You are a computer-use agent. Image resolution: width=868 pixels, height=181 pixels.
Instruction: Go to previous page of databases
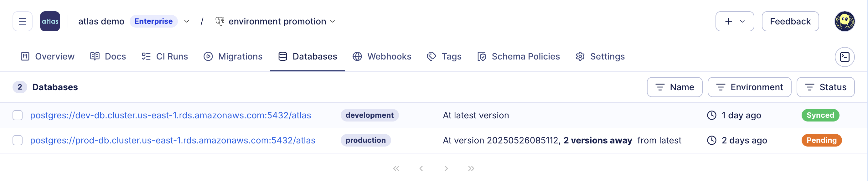coord(421,168)
